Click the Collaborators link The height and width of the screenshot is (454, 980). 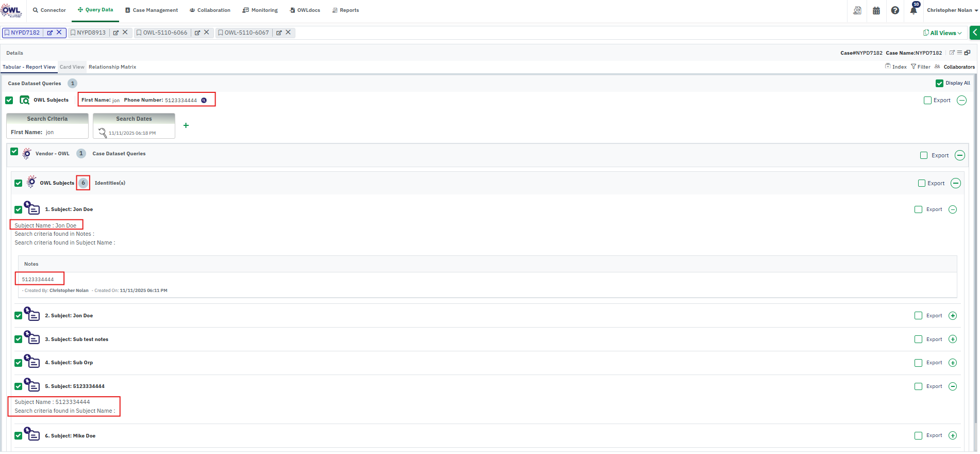(x=959, y=67)
